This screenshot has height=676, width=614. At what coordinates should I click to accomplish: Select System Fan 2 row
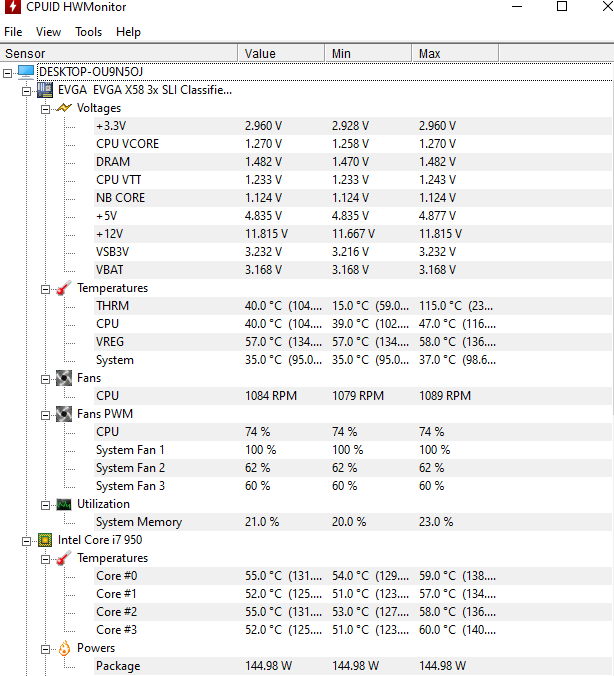coord(353,468)
